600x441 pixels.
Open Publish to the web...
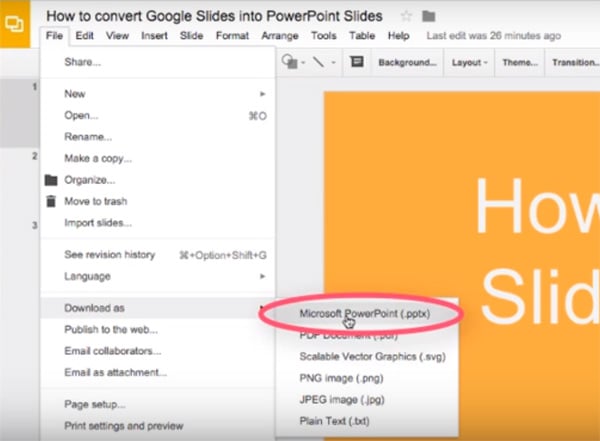(112, 329)
